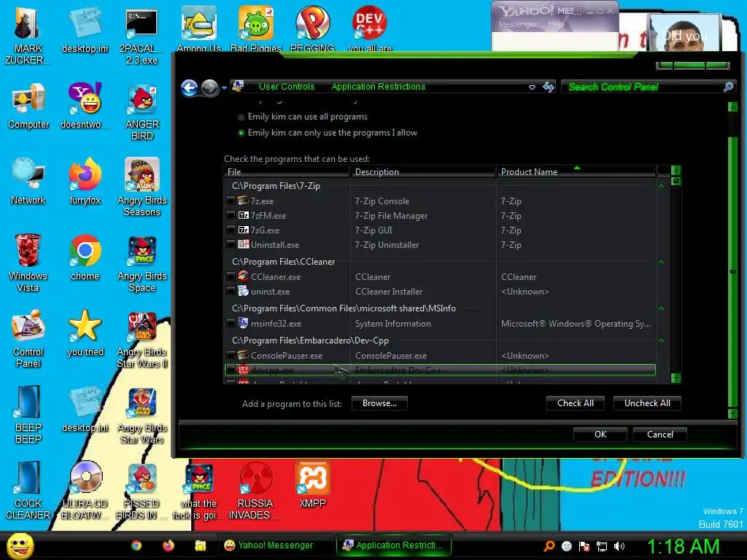This screenshot has height=560, width=747.
Task: Click the program list scroll-down arrow
Action: tap(676, 378)
